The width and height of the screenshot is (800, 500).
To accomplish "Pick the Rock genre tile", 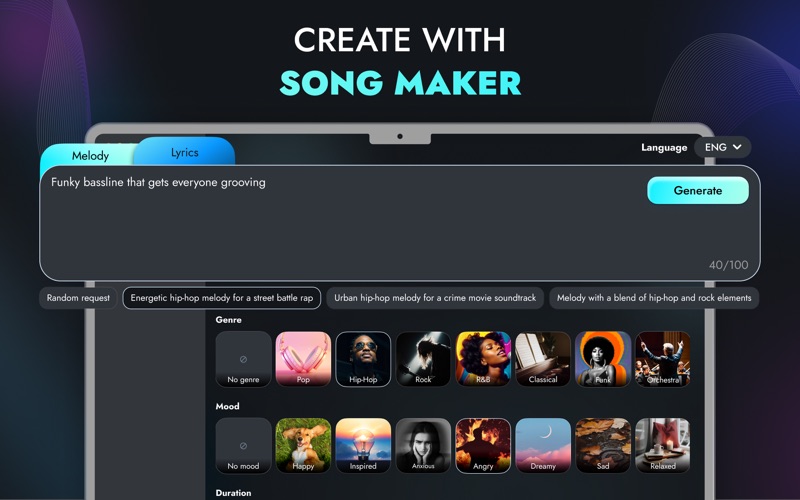I will [423, 359].
